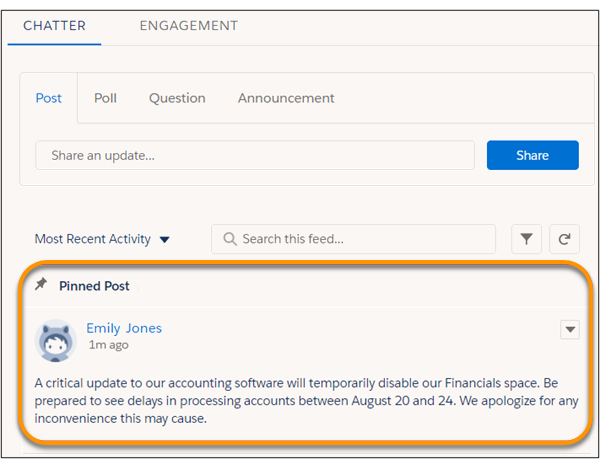Open Emily Jones profile link
600x472 pixels.
(x=123, y=328)
